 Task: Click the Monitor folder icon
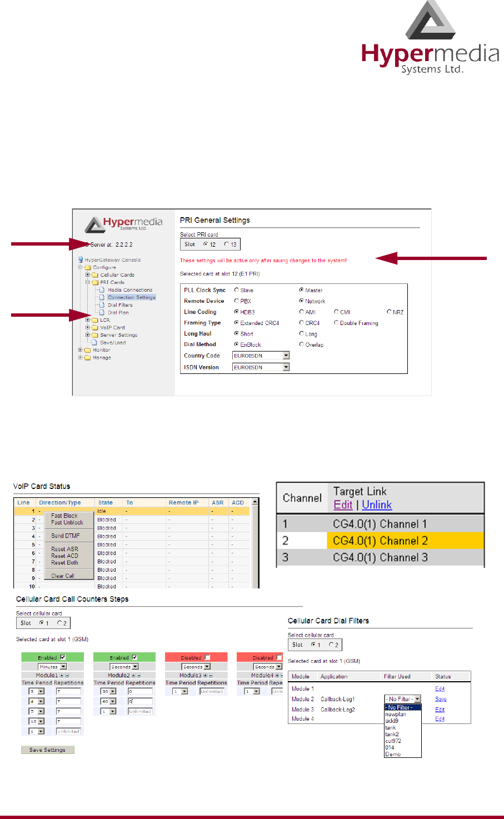(88, 350)
